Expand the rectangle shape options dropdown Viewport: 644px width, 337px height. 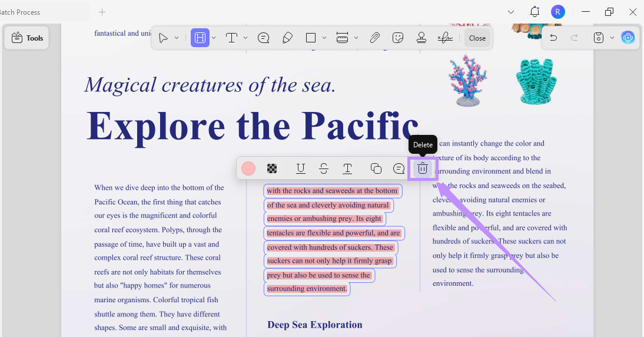click(x=324, y=38)
